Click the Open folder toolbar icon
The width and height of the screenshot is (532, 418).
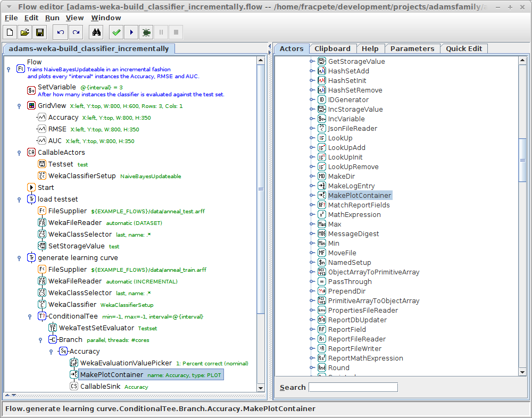pyautogui.click(x=25, y=32)
